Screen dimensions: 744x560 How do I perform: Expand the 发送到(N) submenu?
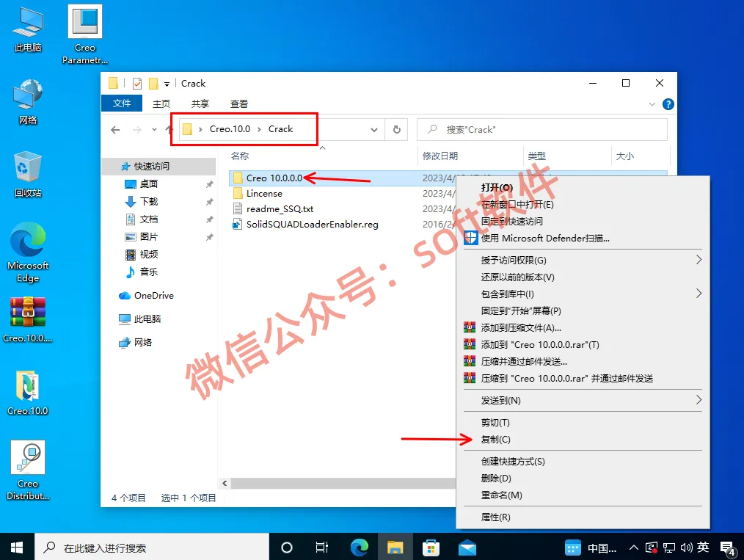coord(699,399)
